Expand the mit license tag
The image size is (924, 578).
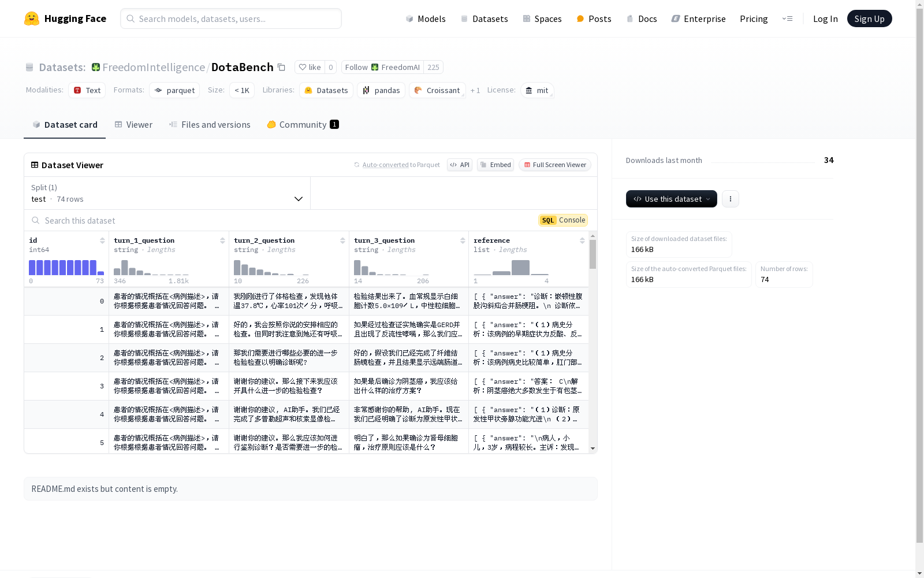pos(537,90)
